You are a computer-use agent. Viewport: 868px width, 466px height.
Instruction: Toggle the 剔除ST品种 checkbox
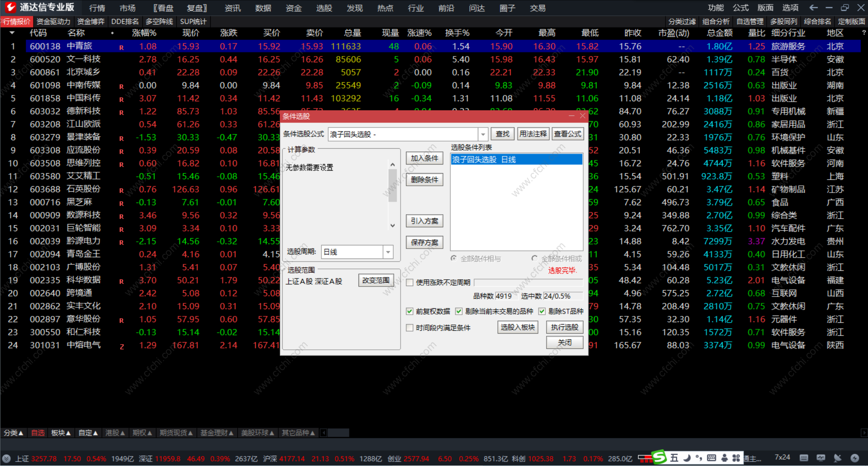542,311
